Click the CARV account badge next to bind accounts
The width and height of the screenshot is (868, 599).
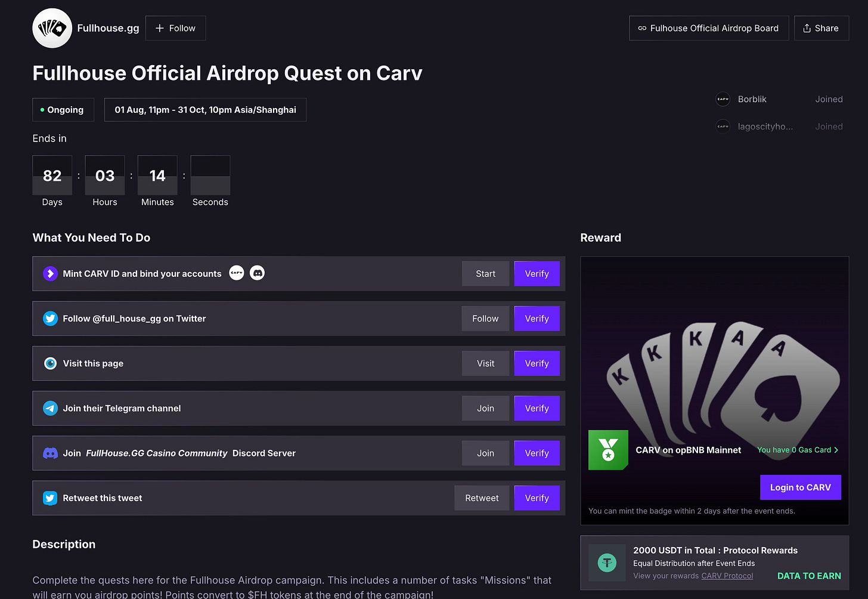[237, 273]
